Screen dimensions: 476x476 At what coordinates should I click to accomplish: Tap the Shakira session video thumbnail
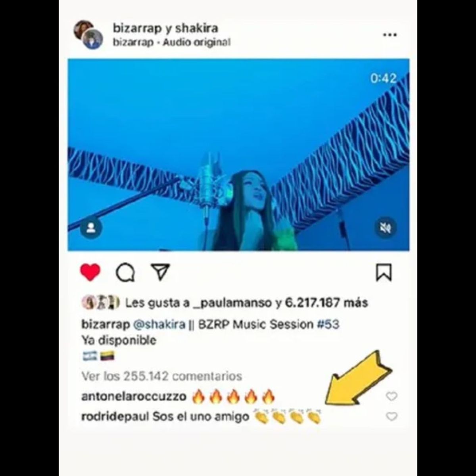pyautogui.click(x=238, y=155)
